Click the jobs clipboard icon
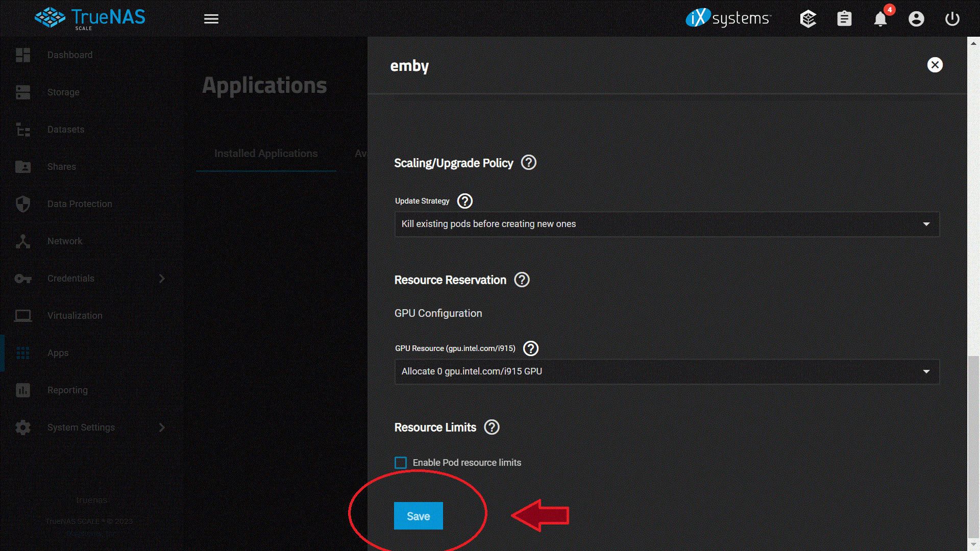980x551 pixels. tap(844, 19)
